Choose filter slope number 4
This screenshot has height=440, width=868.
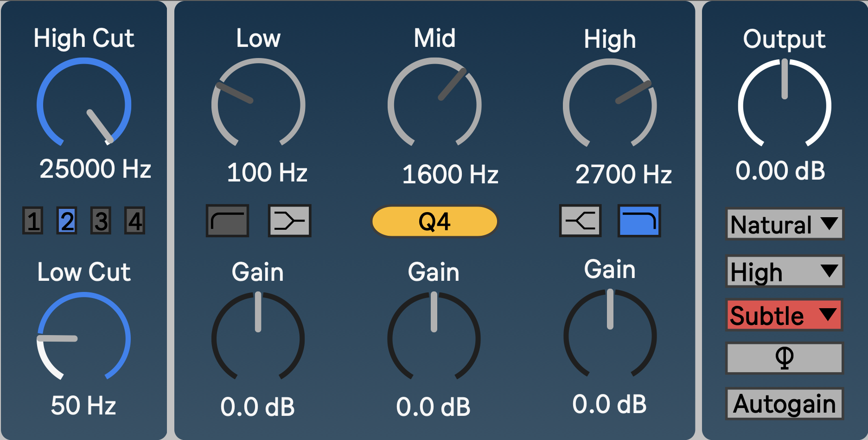(x=135, y=221)
